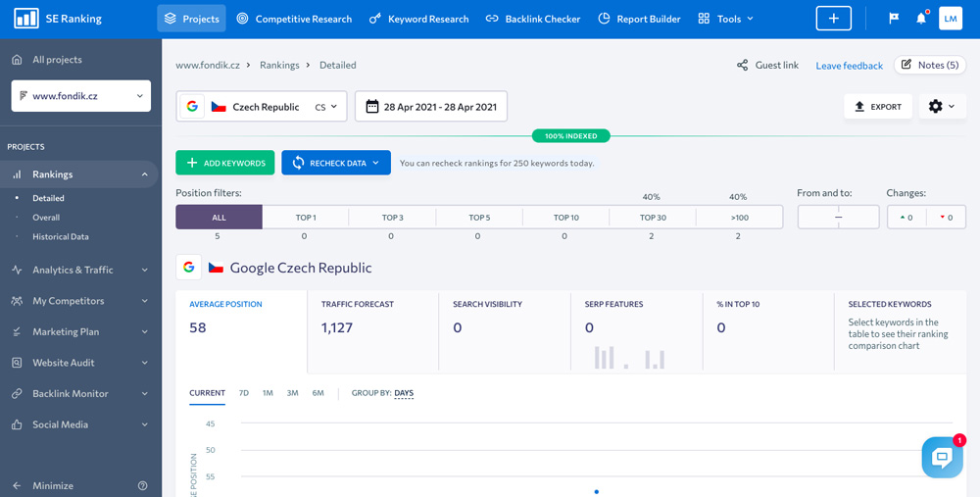Select the ALL position filter
The width and height of the screenshot is (980, 497).
tap(219, 218)
